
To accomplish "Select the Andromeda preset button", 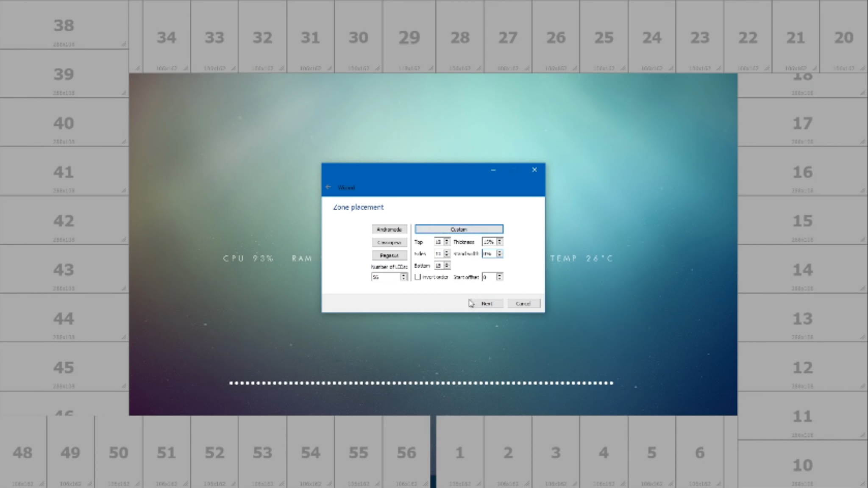I will pyautogui.click(x=389, y=229).
